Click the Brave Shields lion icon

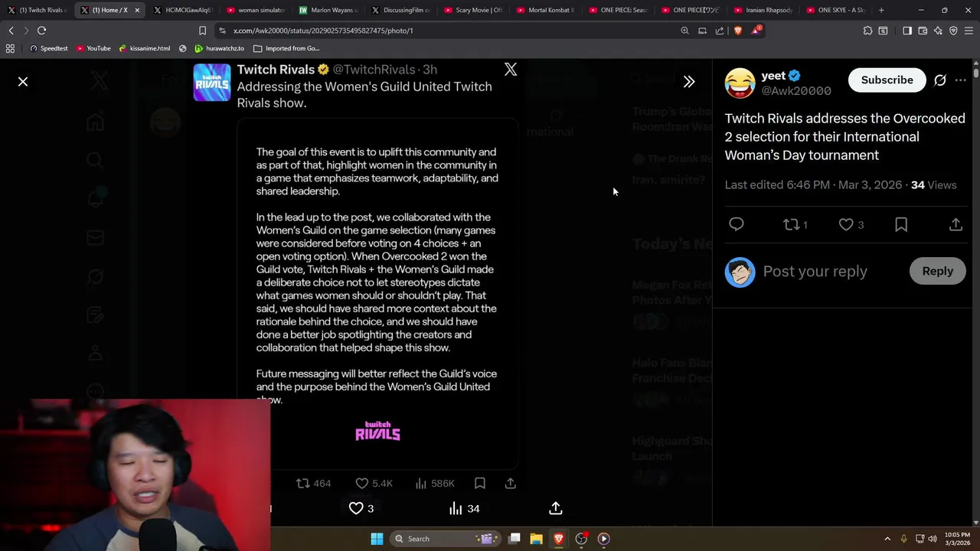[x=738, y=31]
